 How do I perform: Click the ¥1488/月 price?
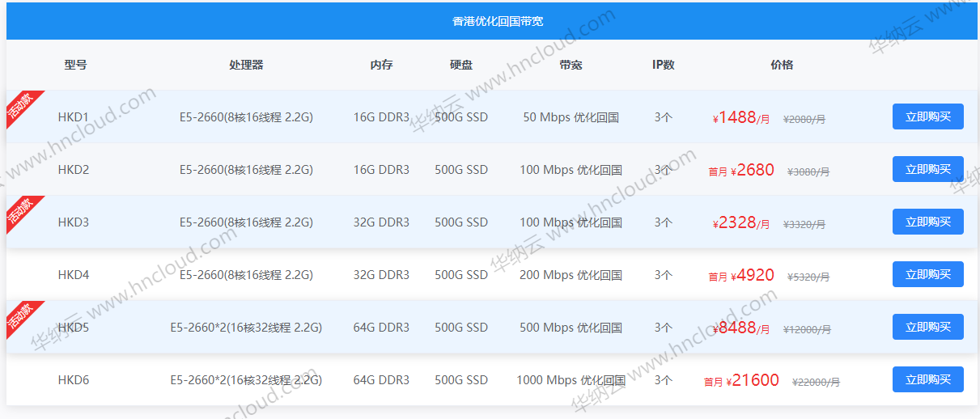click(x=741, y=117)
